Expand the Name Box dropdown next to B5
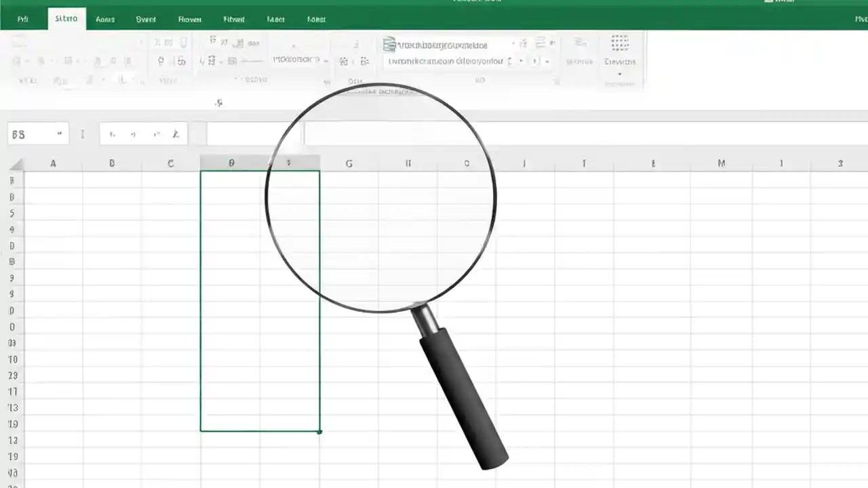The height and width of the screenshot is (488, 868). 59,134
